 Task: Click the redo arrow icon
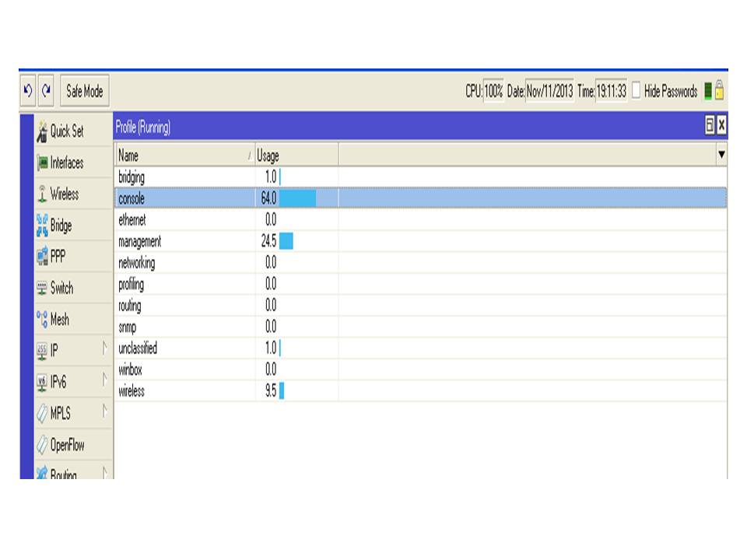46,90
